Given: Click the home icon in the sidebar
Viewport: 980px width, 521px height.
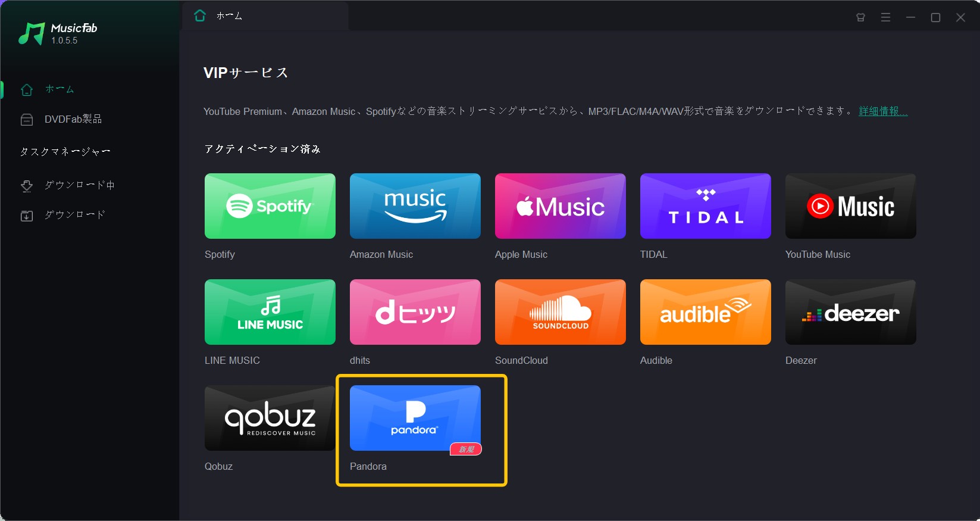Looking at the screenshot, I should pyautogui.click(x=27, y=90).
